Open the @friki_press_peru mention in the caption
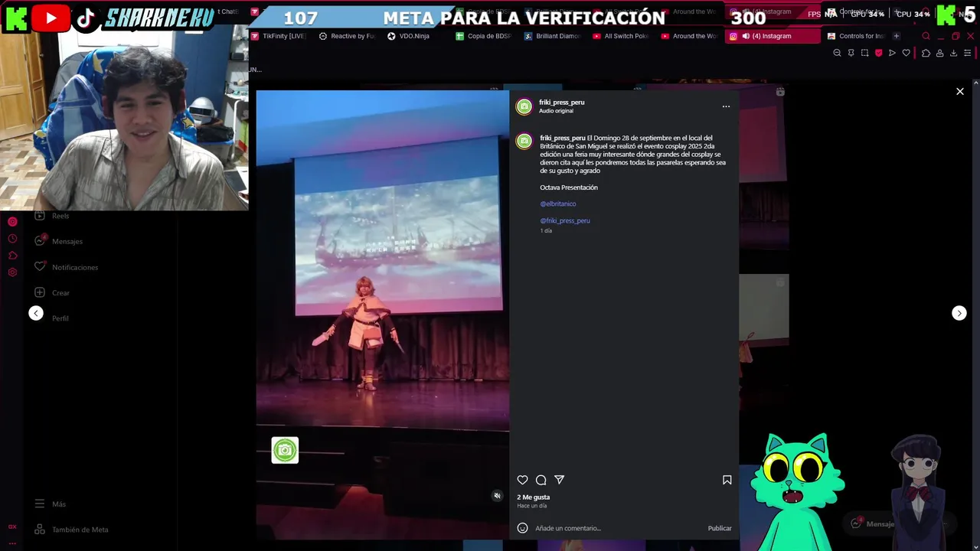Viewport: 980px width, 551px height. 565,220
